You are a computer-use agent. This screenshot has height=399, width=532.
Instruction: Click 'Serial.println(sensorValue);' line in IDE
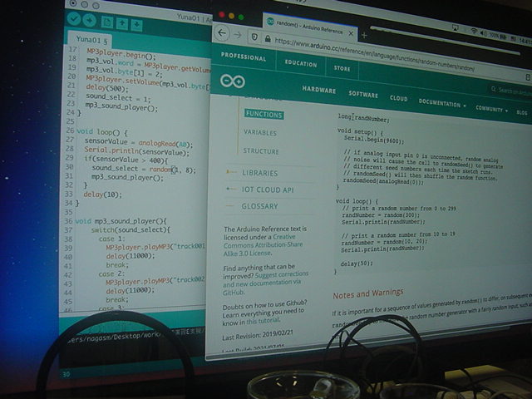coord(136,151)
